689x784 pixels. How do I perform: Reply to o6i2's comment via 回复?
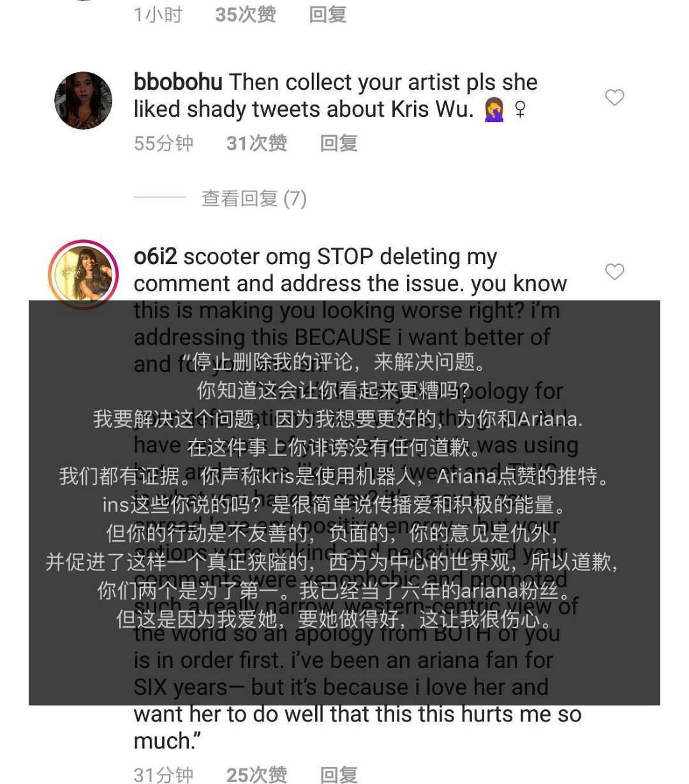(339, 774)
